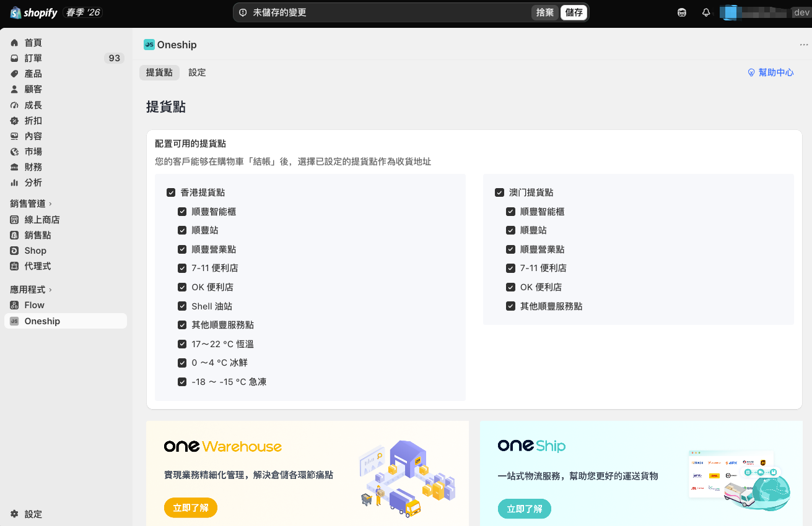Screen dimensions: 812x526
Task: Click the 其他順豐服務點 label under Macau
Action: (x=551, y=306)
